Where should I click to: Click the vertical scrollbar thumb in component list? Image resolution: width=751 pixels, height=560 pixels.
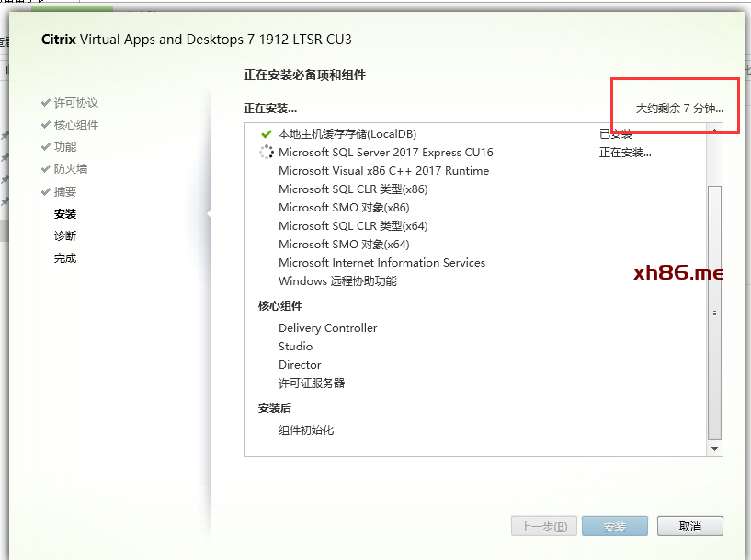pyautogui.click(x=714, y=313)
